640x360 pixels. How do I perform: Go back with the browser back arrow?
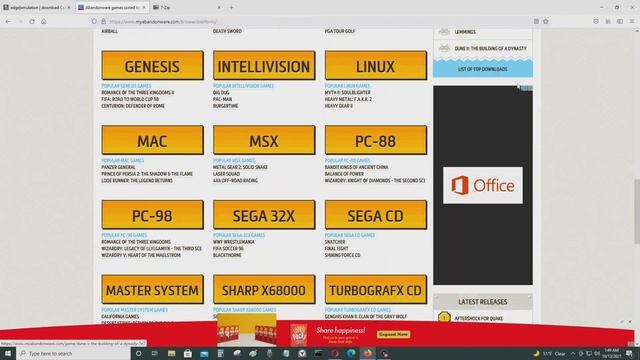[9, 22]
